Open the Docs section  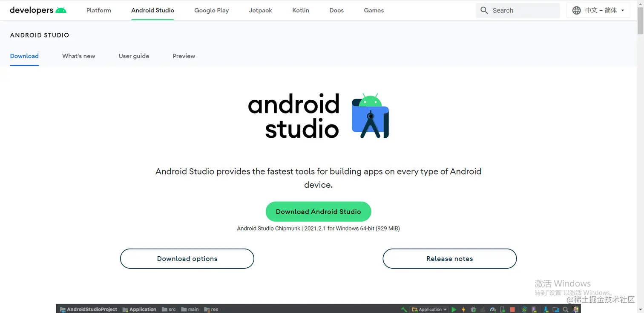(x=336, y=10)
